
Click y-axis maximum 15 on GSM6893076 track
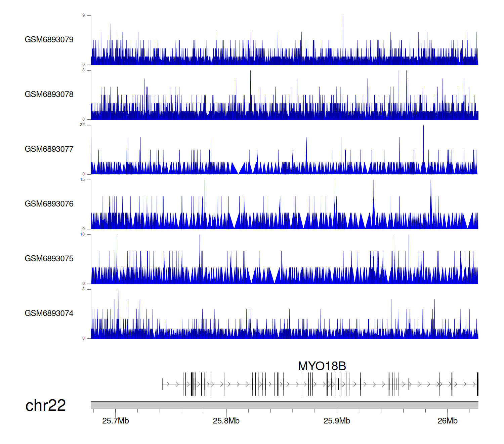[x=82, y=180]
